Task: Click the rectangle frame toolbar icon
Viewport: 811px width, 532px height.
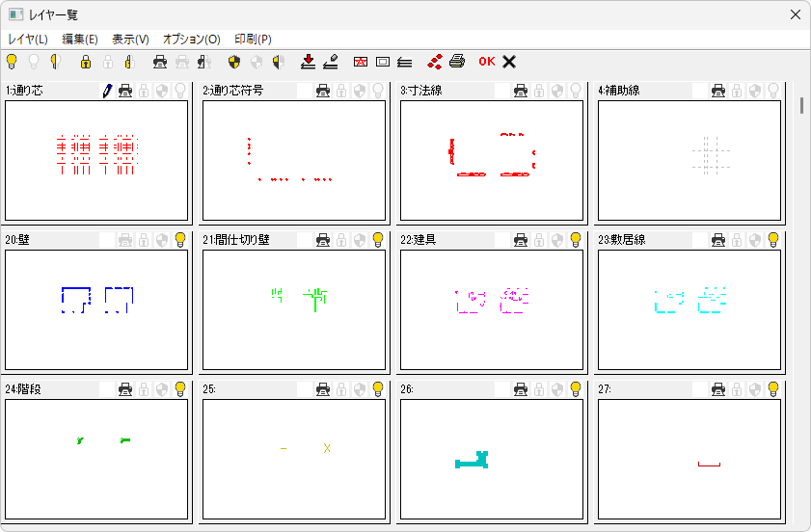Action: click(383, 62)
